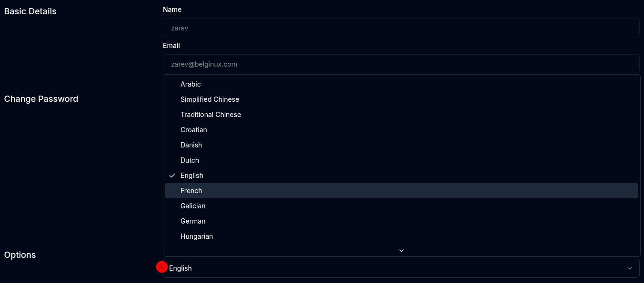644x283 pixels.
Task: Select Traditional Chinese language option
Action: click(402, 115)
